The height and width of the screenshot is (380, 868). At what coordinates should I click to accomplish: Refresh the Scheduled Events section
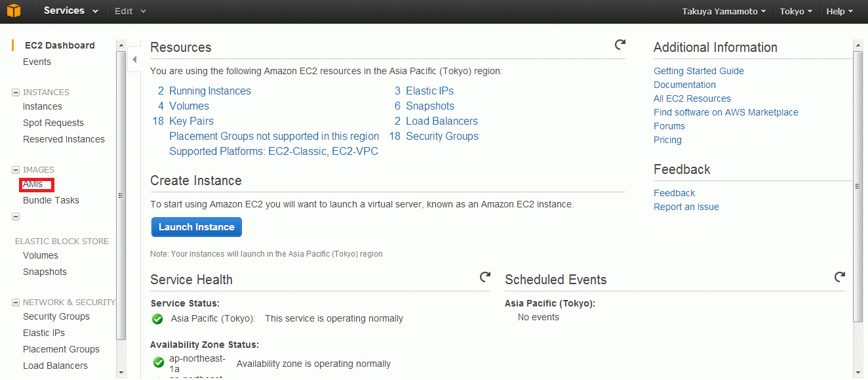(839, 277)
